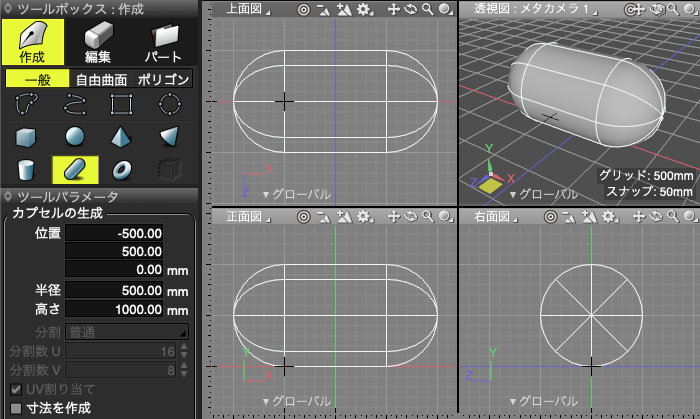Image resolution: width=700 pixels, height=419 pixels.
Task: Switch to the 編集 toolbox tab
Action: (97, 42)
